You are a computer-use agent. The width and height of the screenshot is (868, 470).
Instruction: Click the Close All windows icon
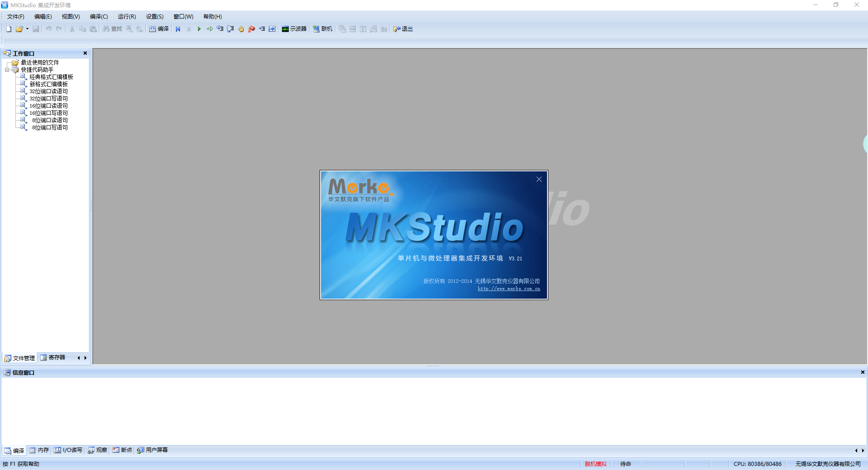point(384,29)
